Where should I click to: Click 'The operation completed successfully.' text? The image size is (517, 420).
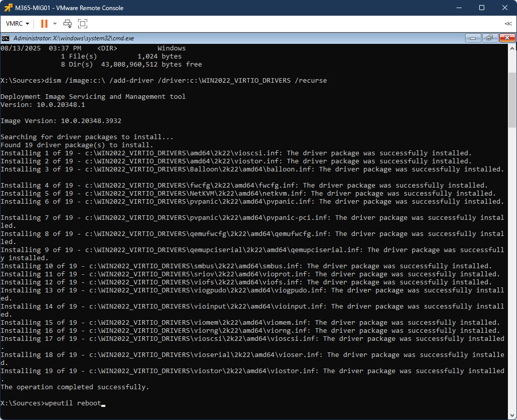[x=75, y=387]
